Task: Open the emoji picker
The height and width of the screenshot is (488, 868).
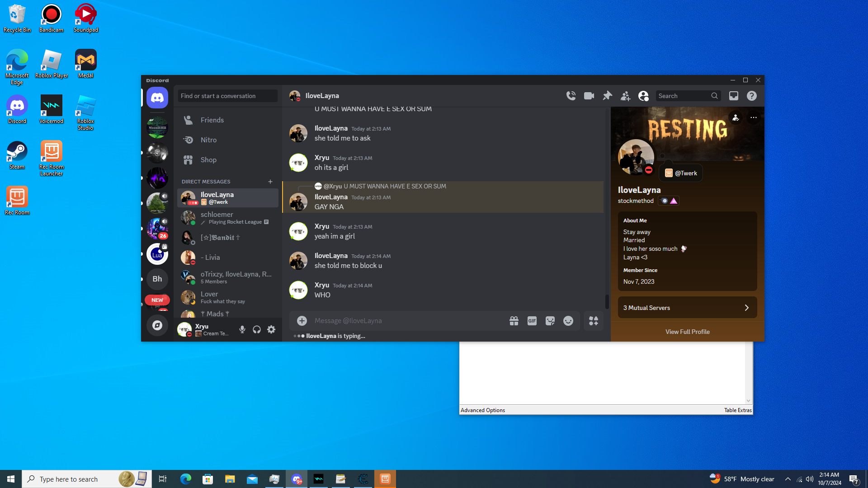Action: (568, 321)
